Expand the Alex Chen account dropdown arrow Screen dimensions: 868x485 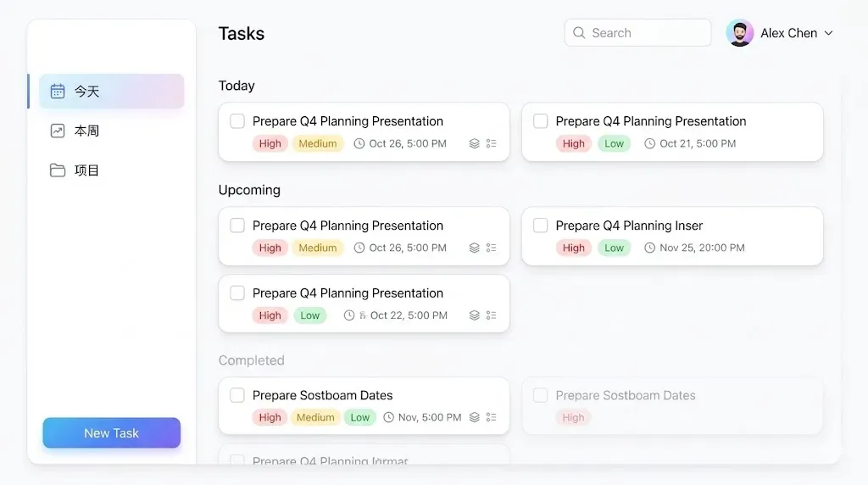click(829, 33)
